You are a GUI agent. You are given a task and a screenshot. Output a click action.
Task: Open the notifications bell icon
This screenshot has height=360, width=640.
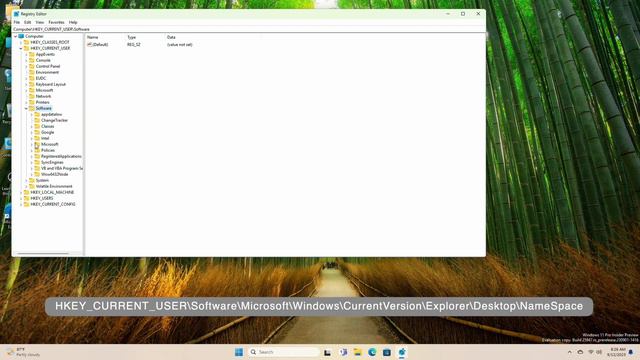point(631,352)
